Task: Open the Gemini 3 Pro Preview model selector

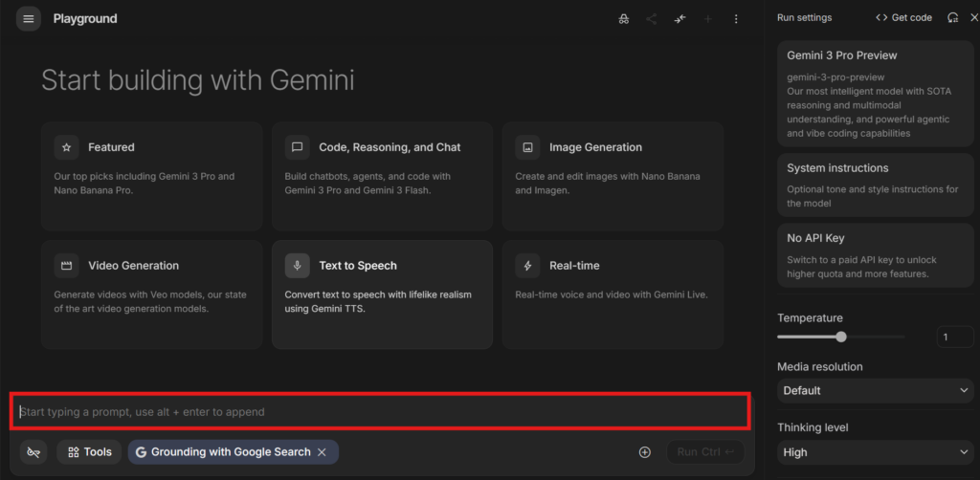Action: click(x=875, y=94)
